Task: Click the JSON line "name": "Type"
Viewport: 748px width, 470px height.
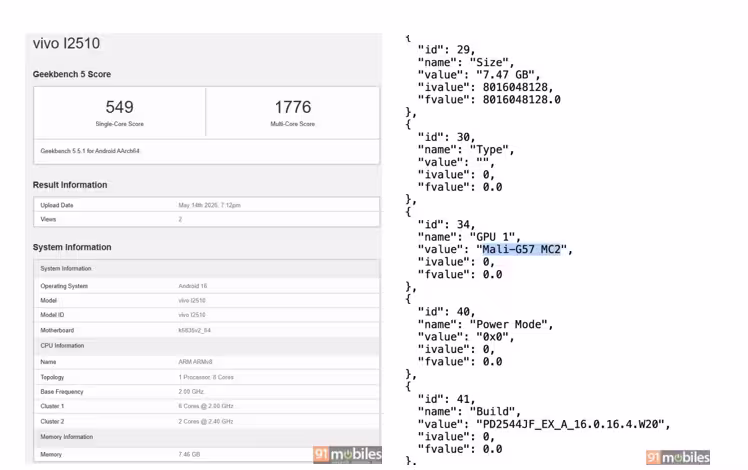Action: pos(466,150)
